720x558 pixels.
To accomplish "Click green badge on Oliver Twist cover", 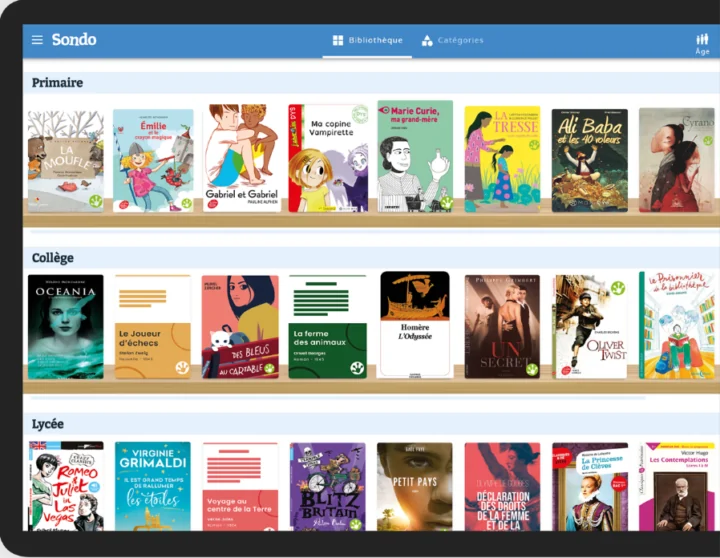I will pyautogui.click(x=618, y=288).
